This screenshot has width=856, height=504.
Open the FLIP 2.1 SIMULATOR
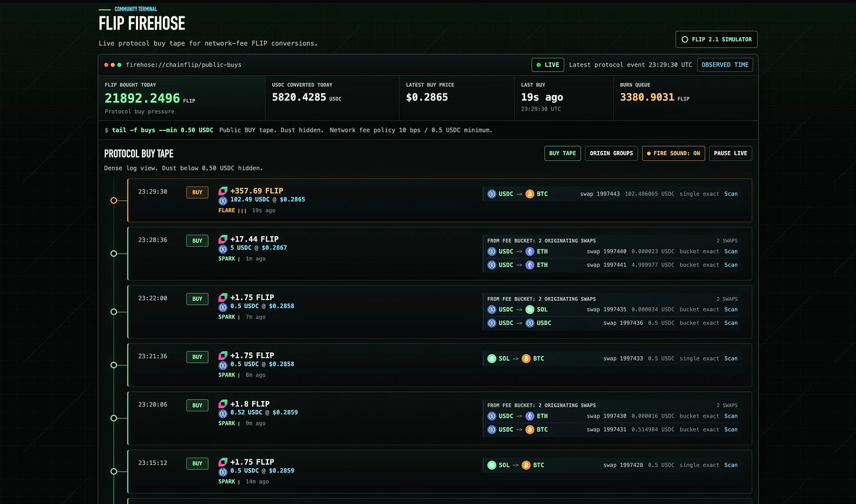(717, 39)
